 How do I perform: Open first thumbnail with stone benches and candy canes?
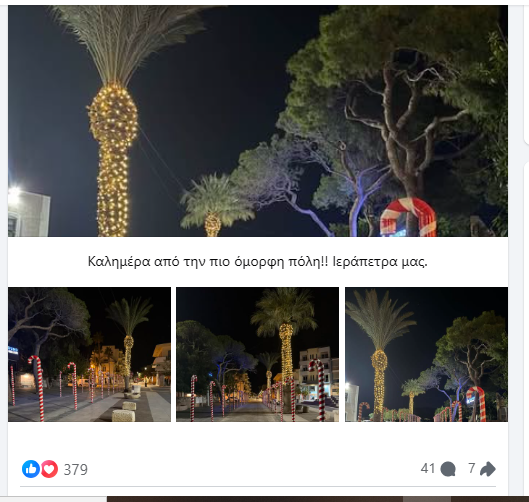coord(89,354)
